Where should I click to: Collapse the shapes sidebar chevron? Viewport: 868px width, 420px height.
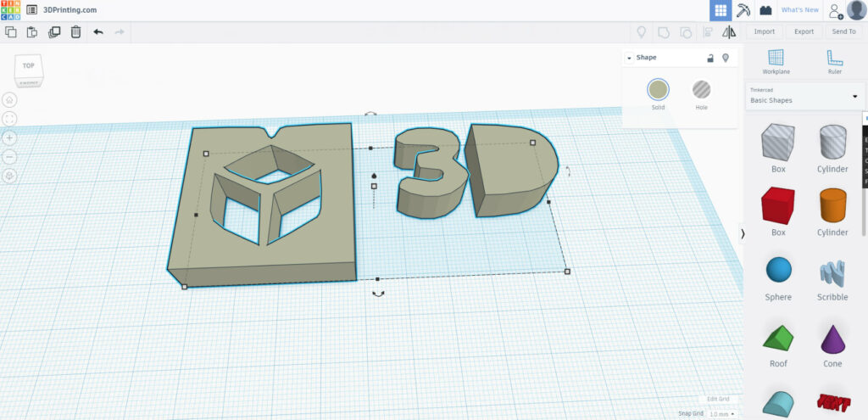tap(743, 234)
